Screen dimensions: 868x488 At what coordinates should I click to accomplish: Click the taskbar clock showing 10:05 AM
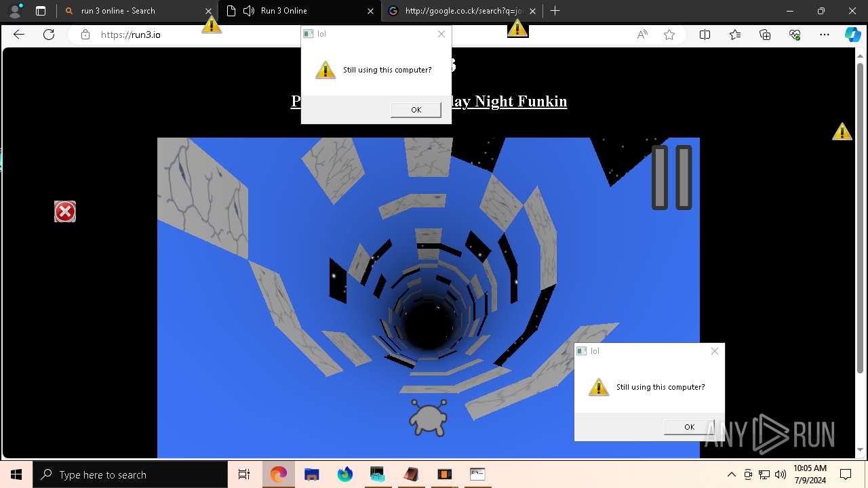[x=810, y=474]
